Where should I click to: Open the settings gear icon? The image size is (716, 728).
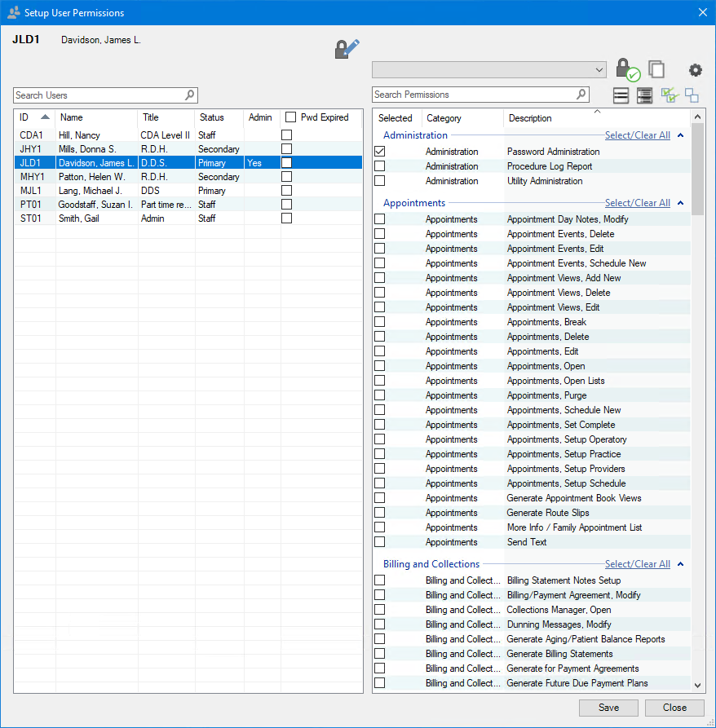coord(695,70)
